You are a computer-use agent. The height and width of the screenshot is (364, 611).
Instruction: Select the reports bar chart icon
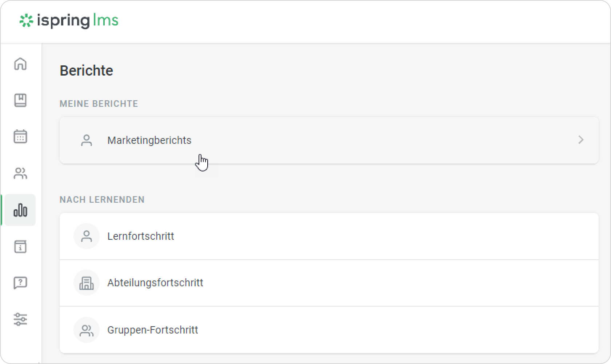pyautogui.click(x=20, y=210)
